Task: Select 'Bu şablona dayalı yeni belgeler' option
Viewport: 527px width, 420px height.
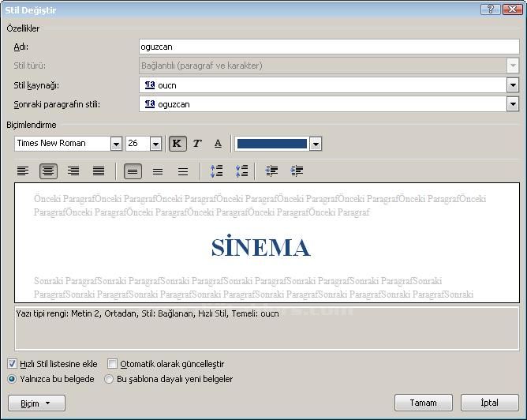Action: click(x=109, y=379)
